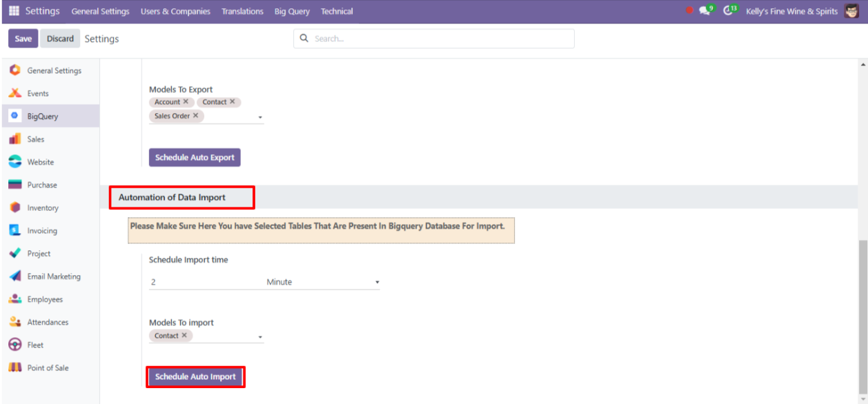Select the Inventory sidebar icon
Viewport: 868px width, 404px height.
coord(14,208)
